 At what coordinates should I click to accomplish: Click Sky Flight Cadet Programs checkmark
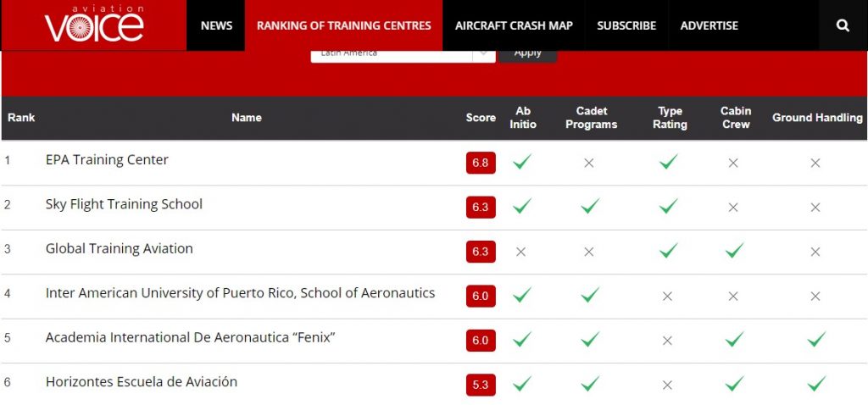pyautogui.click(x=590, y=206)
